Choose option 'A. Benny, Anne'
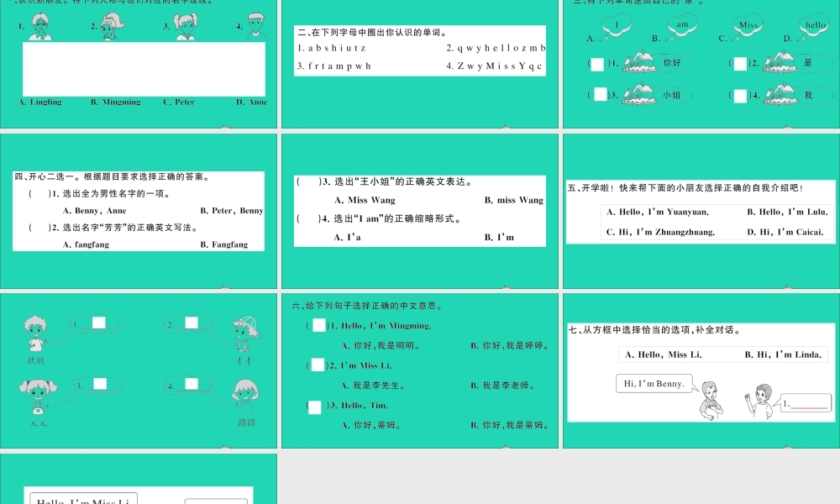Viewport: 840px width, 504px height. (x=95, y=211)
